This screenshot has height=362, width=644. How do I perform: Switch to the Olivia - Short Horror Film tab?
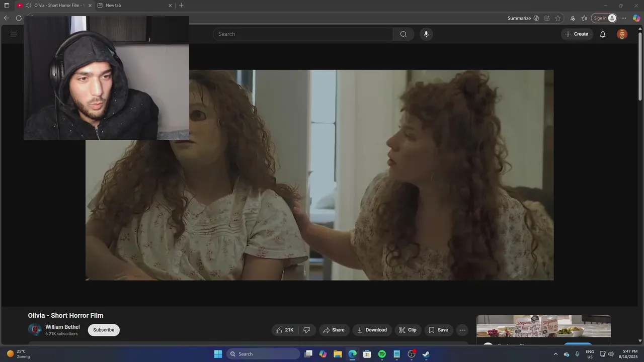54,6
